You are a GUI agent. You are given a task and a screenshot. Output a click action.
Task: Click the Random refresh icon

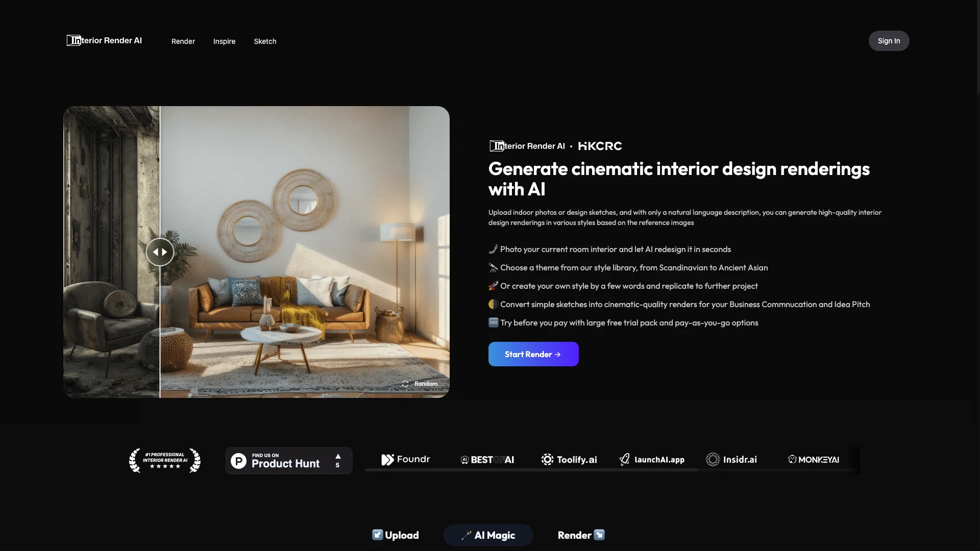[x=405, y=384]
